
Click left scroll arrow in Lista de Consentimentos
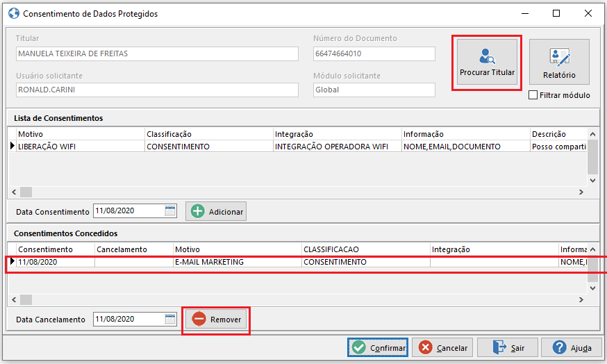point(14,192)
